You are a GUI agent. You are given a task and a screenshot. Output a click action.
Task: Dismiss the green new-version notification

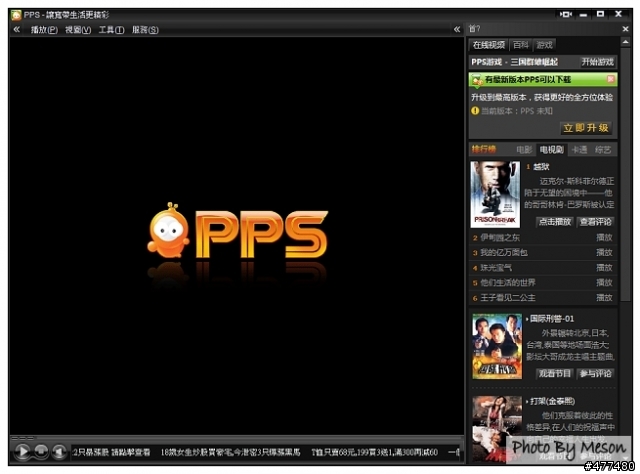(611, 79)
